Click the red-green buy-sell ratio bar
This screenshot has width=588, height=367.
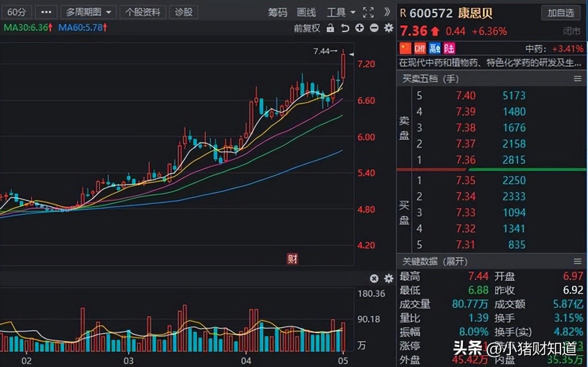(x=492, y=170)
